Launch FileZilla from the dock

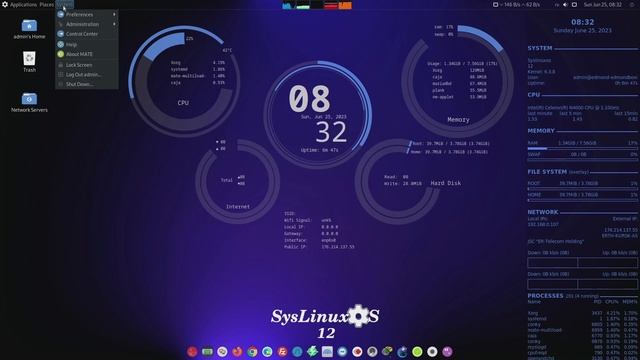282,351
